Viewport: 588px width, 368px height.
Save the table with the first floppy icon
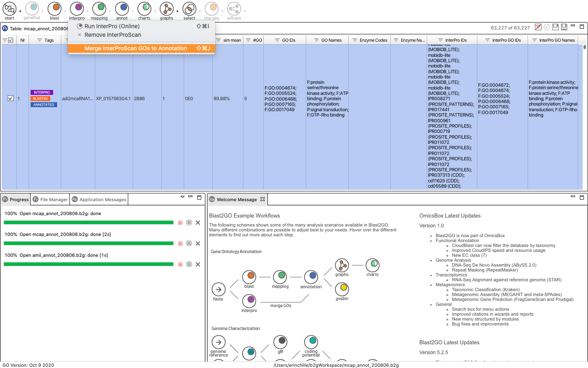tap(555, 27)
